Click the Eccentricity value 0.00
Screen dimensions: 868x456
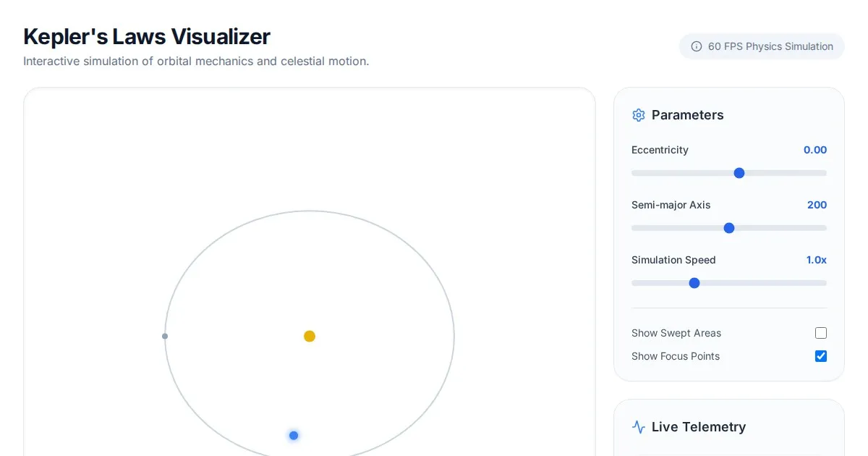815,150
